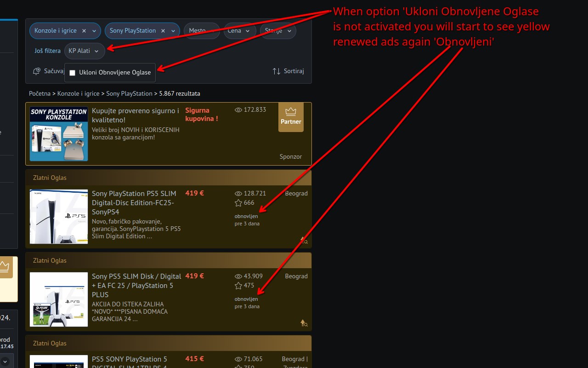Click the views eye icon beside 172.833
Image resolution: width=588 pixels, height=368 pixels.
click(238, 110)
